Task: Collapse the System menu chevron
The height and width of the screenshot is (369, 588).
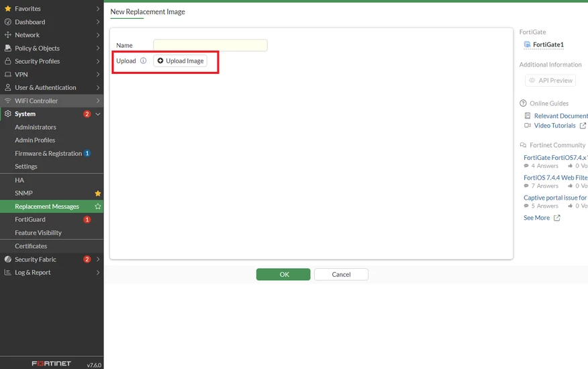Action: point(98,114)
